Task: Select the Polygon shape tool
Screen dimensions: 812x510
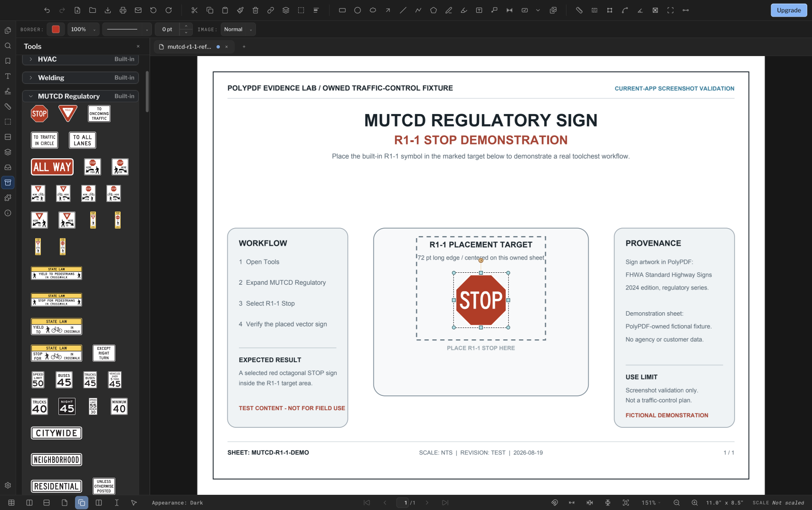Action: (x=434, y=10)
